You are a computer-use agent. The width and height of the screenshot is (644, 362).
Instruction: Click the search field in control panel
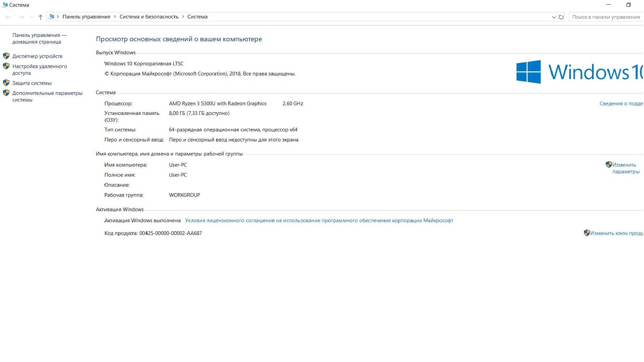(606, 17)
